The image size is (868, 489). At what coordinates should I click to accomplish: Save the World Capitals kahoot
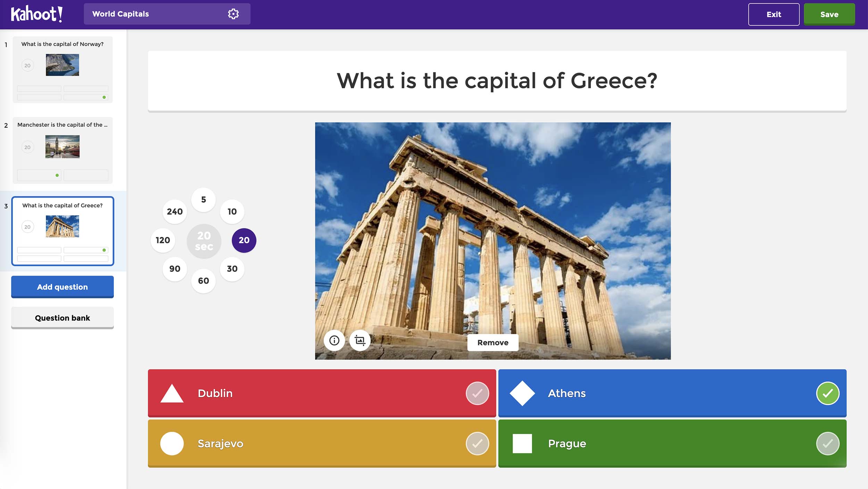tap(829, 14)
